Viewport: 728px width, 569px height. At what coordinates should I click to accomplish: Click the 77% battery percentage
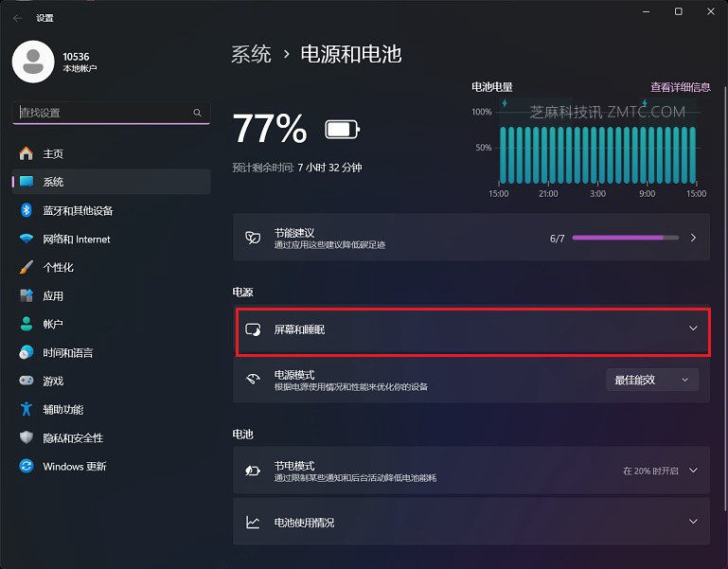[270, 129]
